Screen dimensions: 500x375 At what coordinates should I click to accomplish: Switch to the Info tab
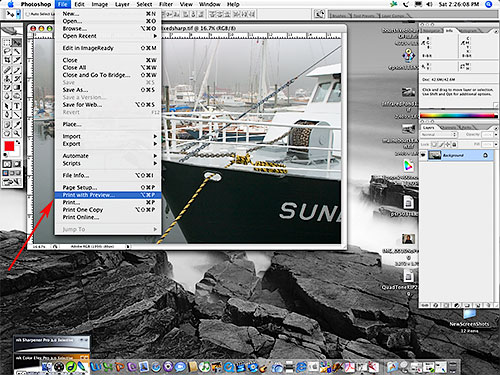[x=449, y=30]
